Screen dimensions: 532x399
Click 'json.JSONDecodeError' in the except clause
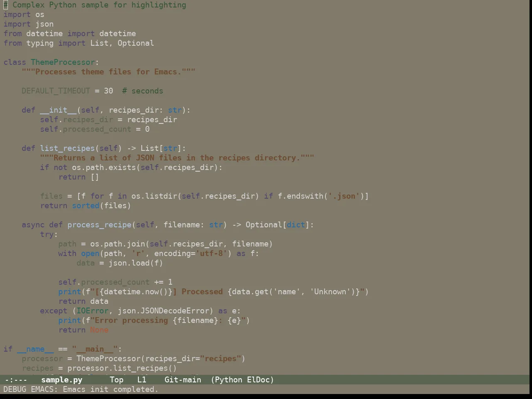pyautogui.click(x=163, y=311)
